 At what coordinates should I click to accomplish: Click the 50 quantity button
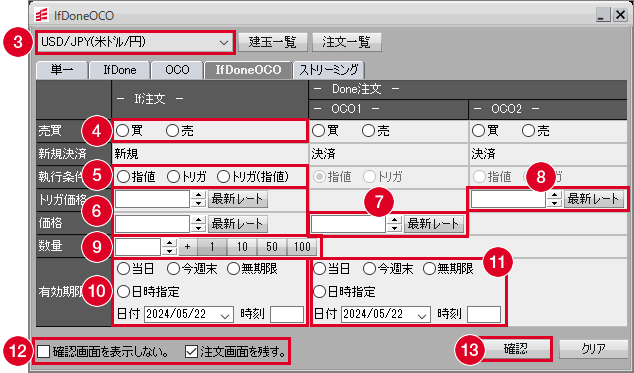coord(272,247)
